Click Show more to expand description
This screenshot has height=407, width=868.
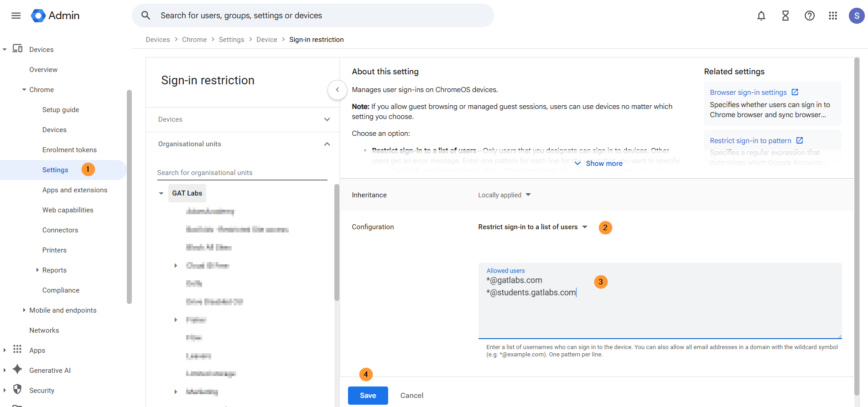(603, 164)
